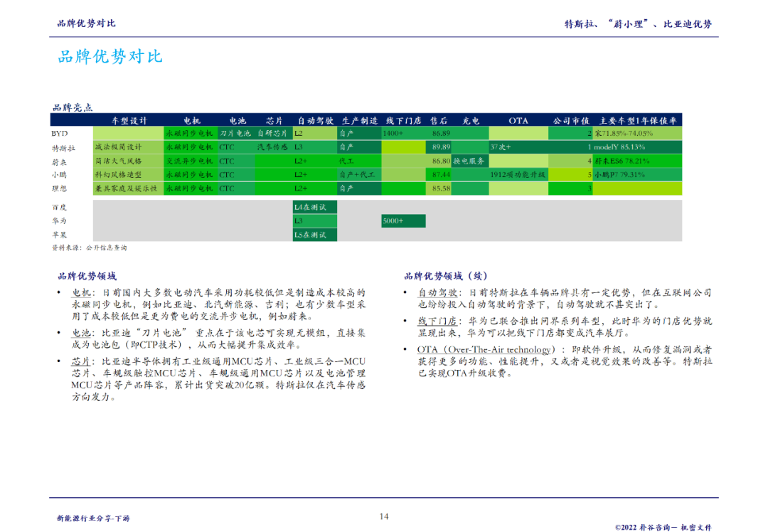Select the 华为 row label
This screenshot has height=532, width=768.
tap(59, 221)
